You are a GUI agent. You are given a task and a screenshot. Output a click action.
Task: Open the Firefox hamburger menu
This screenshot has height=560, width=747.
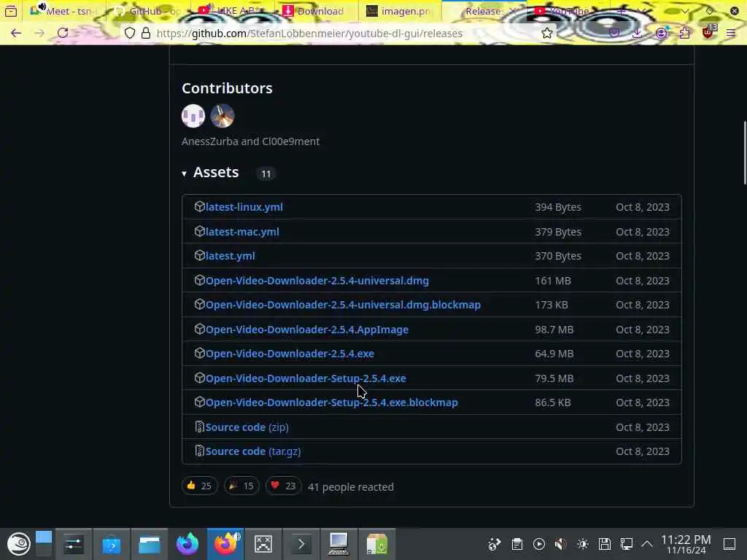(731, 33)
